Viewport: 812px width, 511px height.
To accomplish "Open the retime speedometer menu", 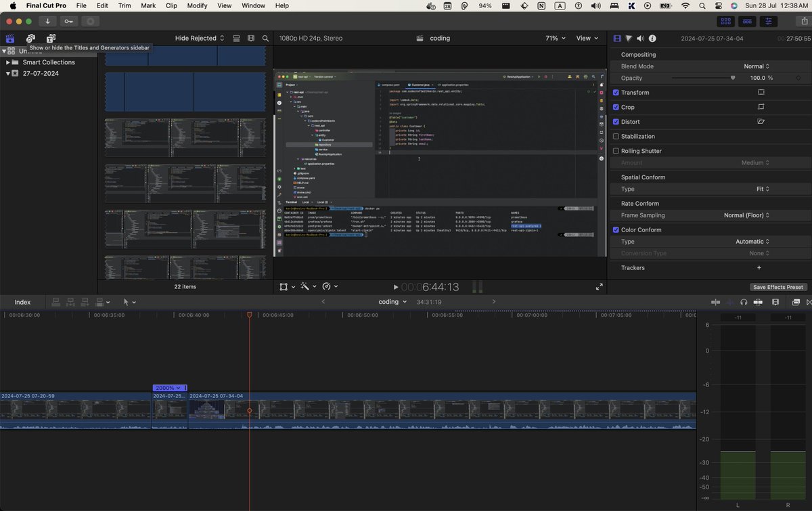I will pos(330,287).
